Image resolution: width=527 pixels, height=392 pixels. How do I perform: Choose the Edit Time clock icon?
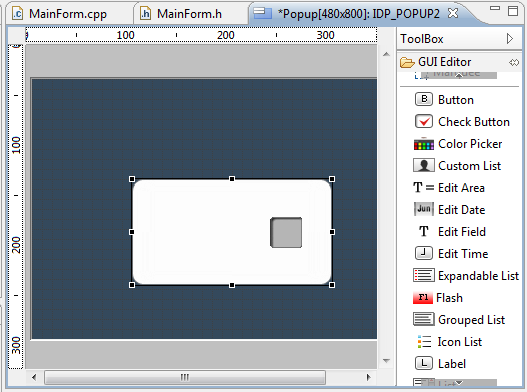click(423, 253)
